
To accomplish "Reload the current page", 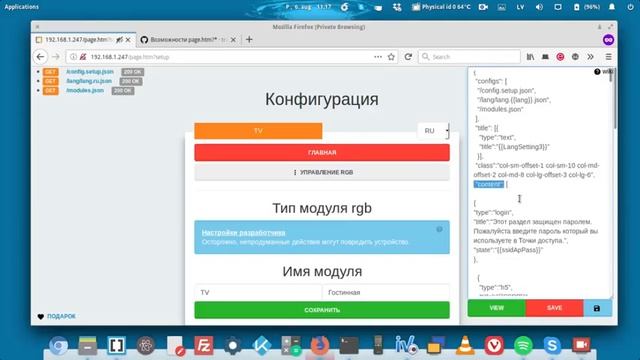I will [x=408, y=57].
